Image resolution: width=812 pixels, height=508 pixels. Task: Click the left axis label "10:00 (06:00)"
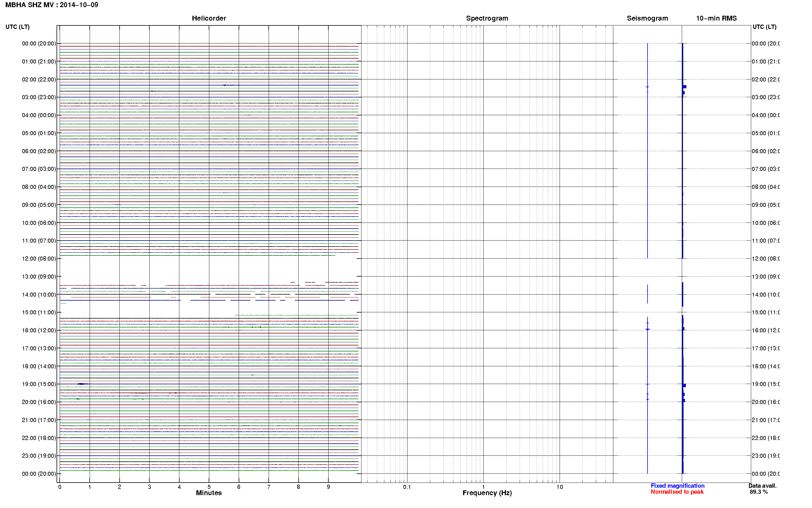pos(39,223)
